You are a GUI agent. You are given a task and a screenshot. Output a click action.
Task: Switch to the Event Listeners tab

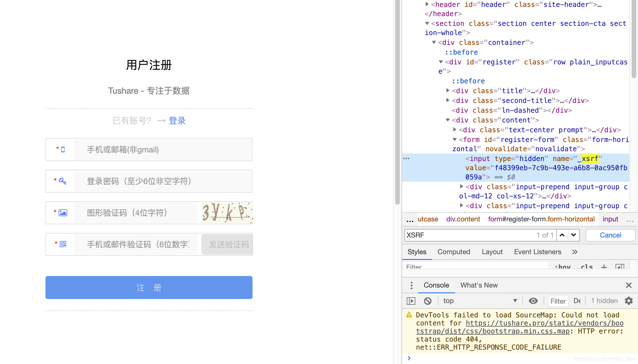(x=538, y=252)
